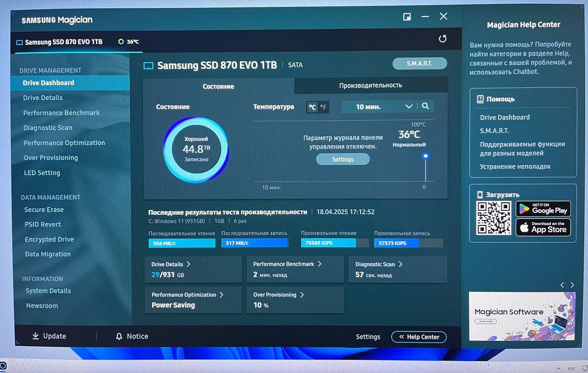Image resolution: width=588 pixels, height=373 pixels.
Task: Click the temperature search magnifier icon
Action: click(x=425, y=106)
